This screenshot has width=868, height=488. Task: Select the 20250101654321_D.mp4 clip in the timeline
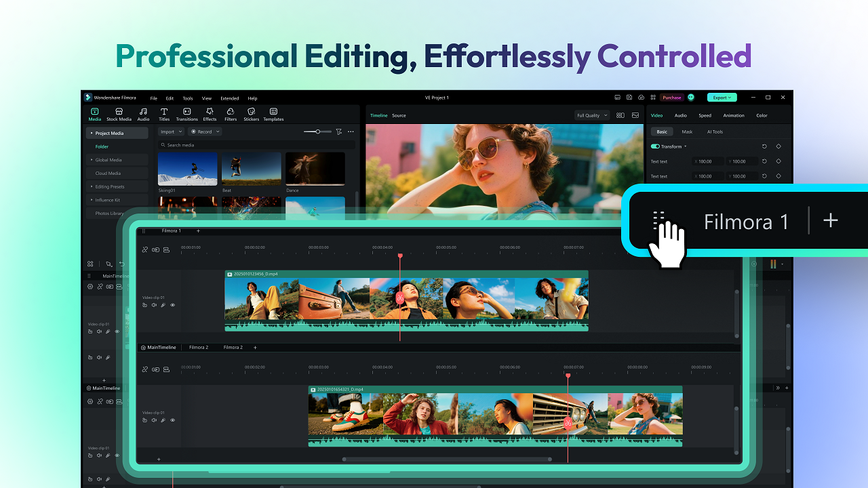(x=495, y=416)
